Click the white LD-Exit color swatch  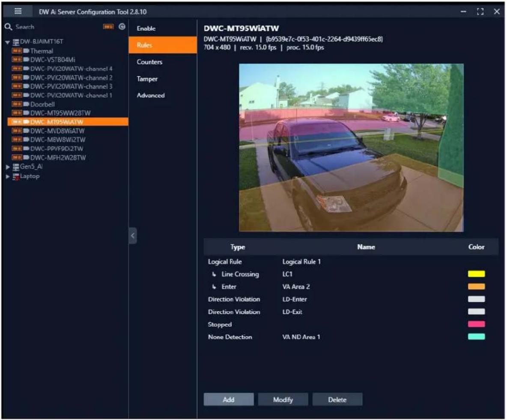pyautogui.click(x=476, y=312)
